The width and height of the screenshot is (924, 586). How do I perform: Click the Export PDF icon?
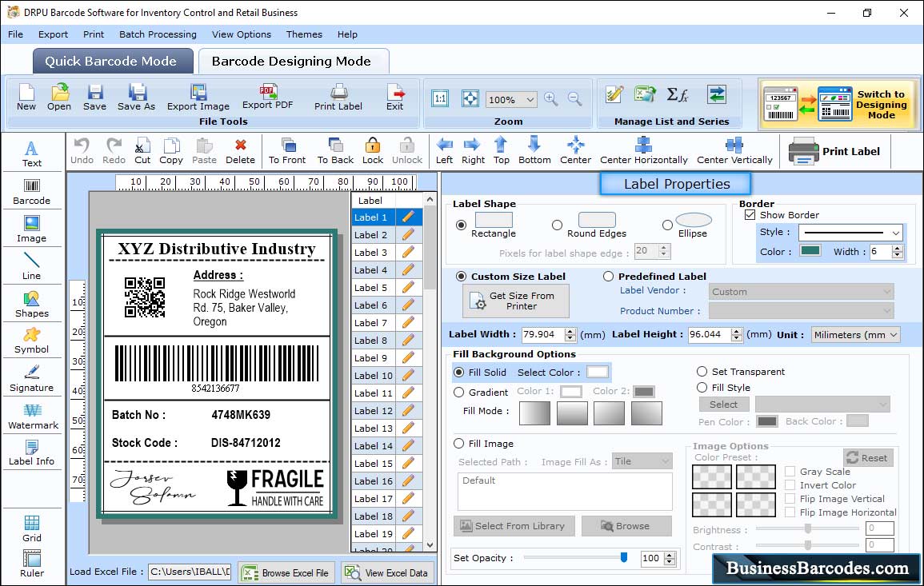click(267, 98)
